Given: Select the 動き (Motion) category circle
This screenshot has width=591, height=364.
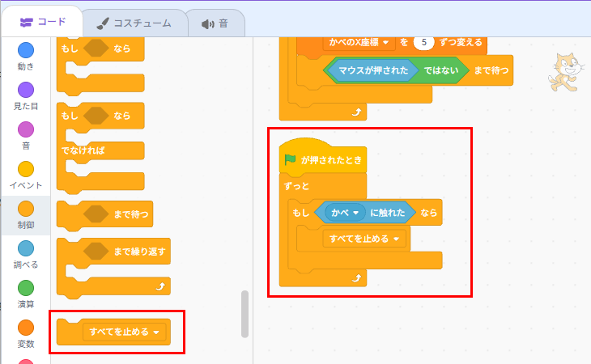Looking at the screenshot, I should click(25, 50).
